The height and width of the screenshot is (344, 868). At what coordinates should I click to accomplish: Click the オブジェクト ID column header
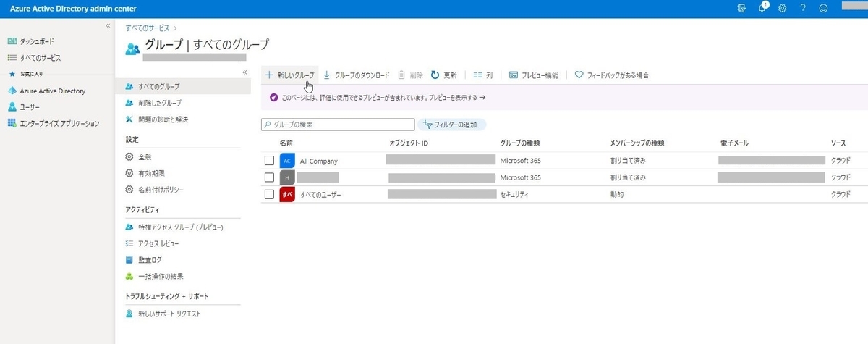(409, 143)
